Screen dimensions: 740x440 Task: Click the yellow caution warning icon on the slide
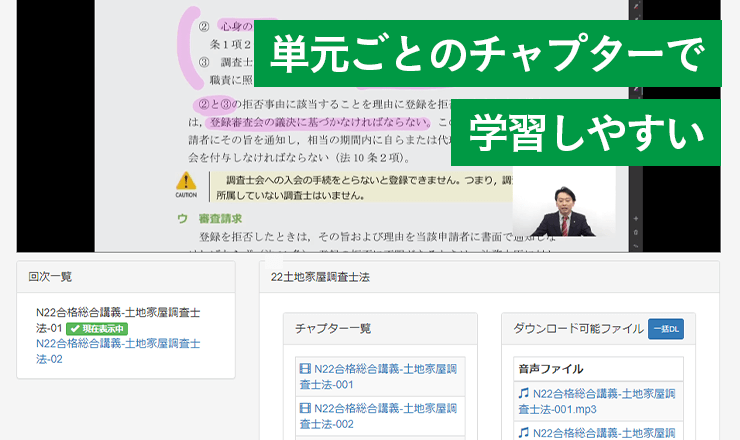(x=186, y=181)
